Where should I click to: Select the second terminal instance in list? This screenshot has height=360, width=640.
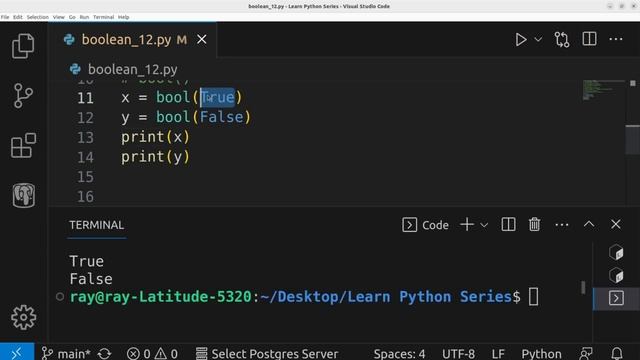point(616,276)
